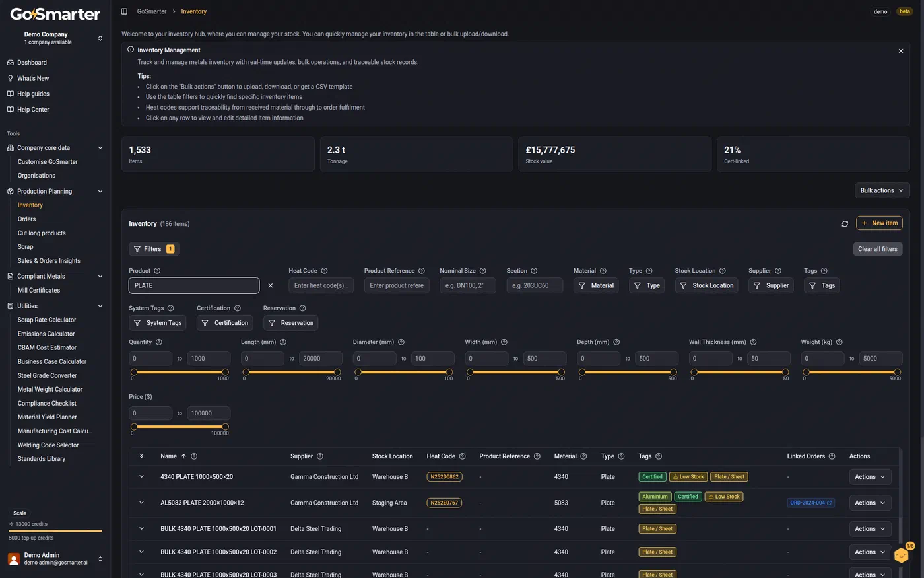Open Mill Certificates page
The height and width of the screenshot is (578, 924).
39,291
